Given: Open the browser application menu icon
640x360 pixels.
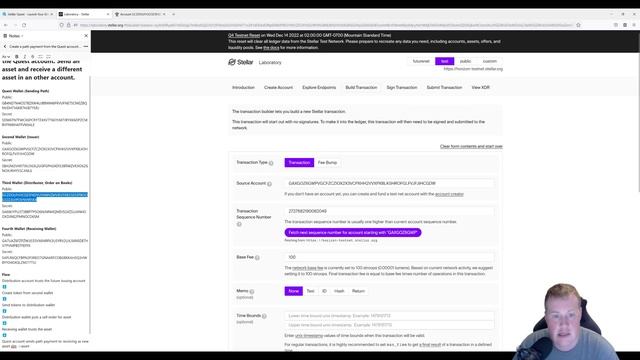Looking at the screenshot, I should 634,25.
